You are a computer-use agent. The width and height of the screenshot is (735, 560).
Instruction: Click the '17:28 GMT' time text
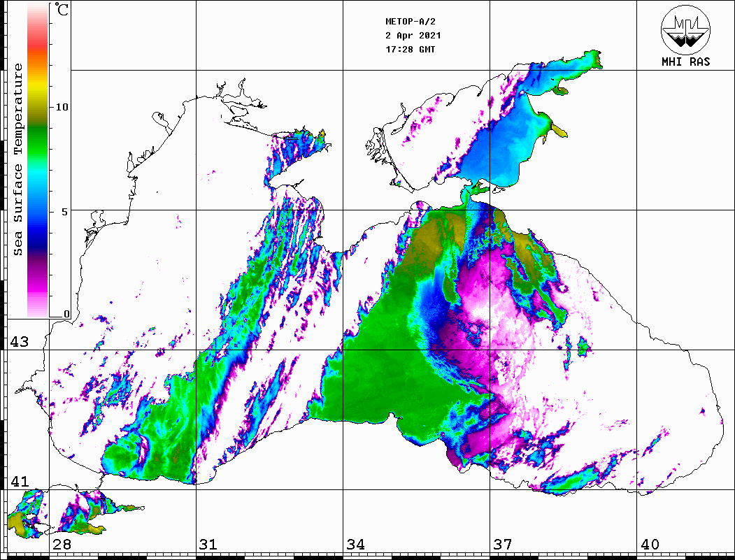tap(410, 49)
